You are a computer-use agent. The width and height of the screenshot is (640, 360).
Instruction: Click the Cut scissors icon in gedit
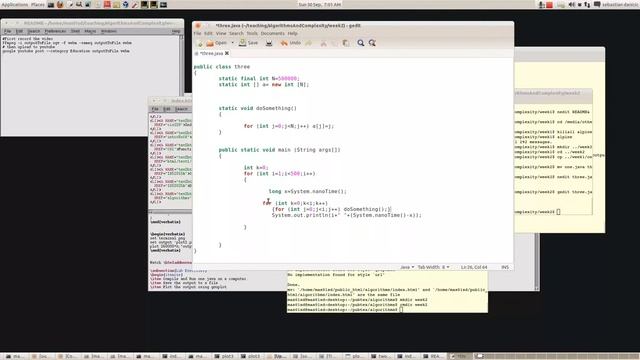[x=323, y=43]
